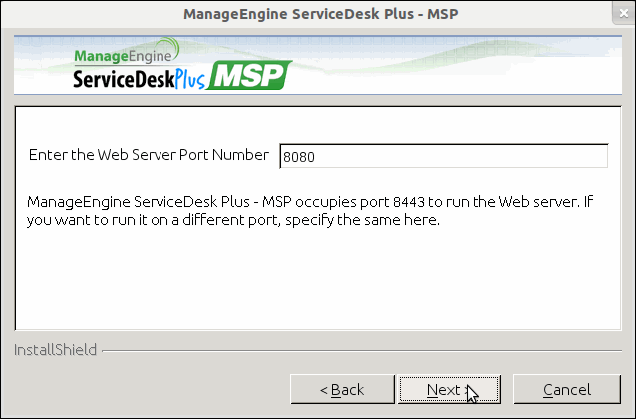
Task: Click the port 8443 description paragraph
Action: tap(310, 211)
